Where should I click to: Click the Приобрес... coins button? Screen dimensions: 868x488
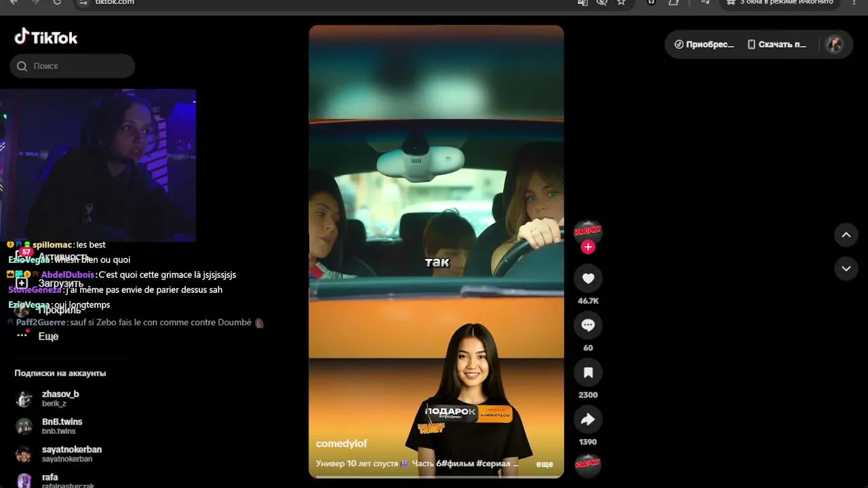pyautogui.click(x=705, y=45)
